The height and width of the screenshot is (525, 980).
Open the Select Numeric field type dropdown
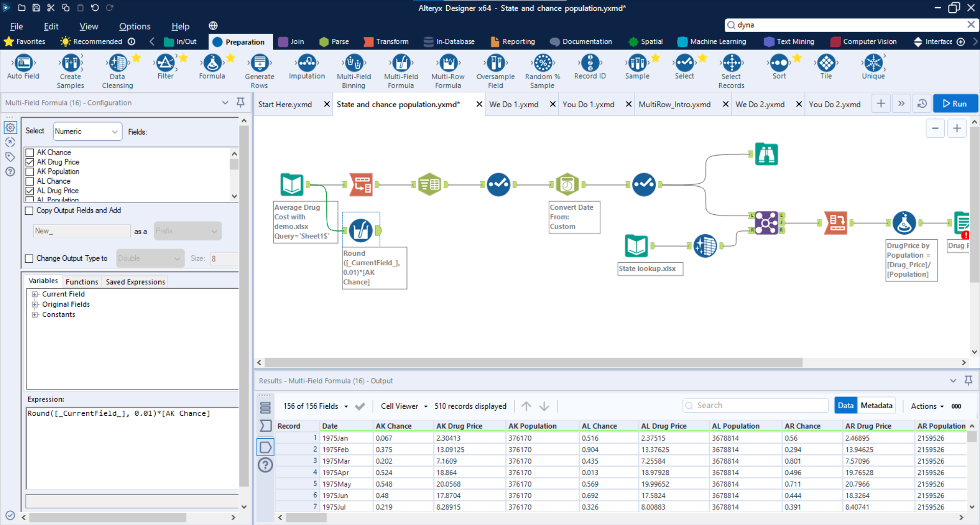[x=87, y=132]
